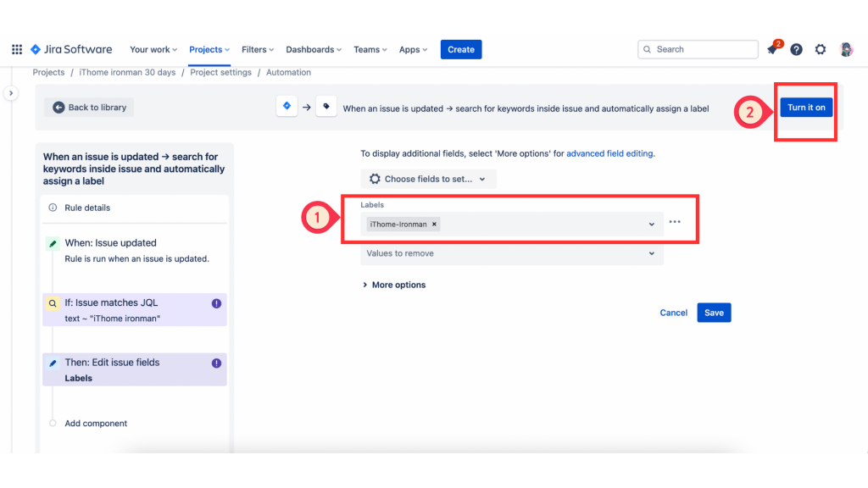Open the Labels dropdown arrow
The width and height of the screenshot is (868, 488).
pos(652,225)
